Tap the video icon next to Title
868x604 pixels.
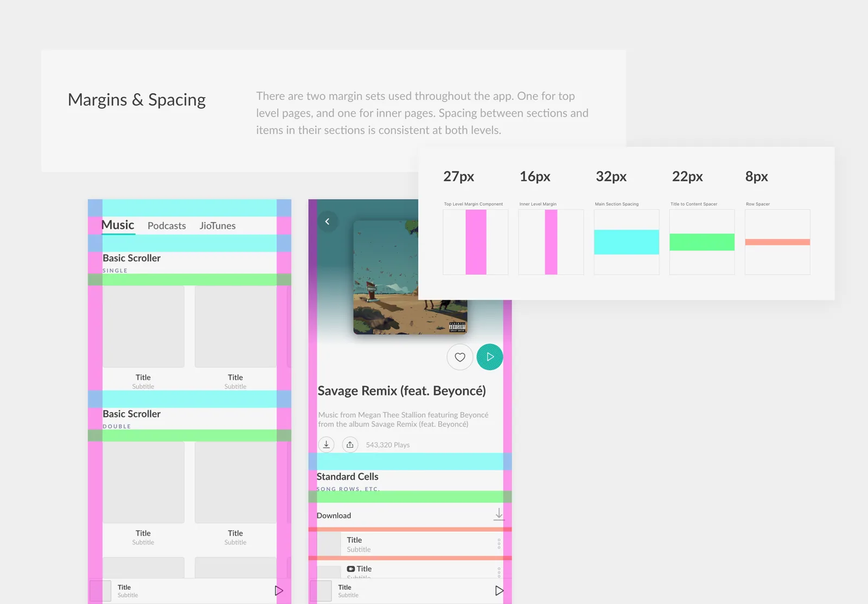point(351,569)
